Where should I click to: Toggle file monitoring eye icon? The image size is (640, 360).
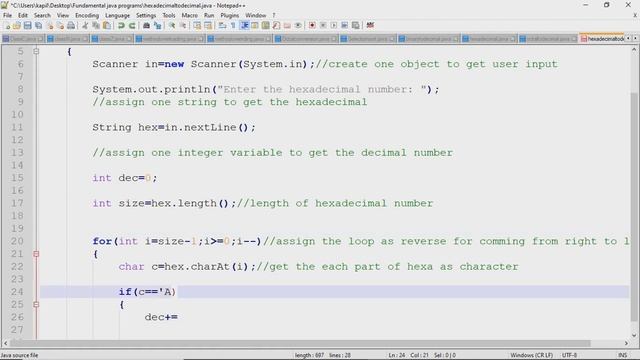298,26
